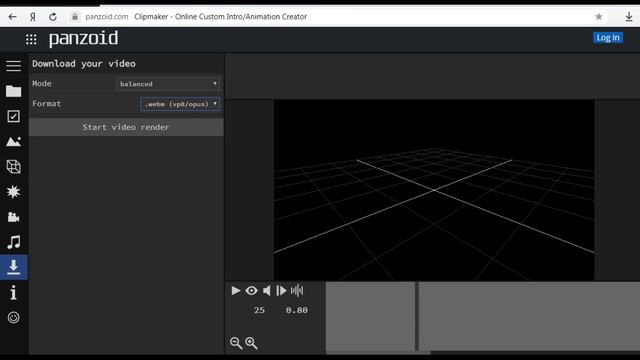The height and width of the screenshot is (360, 640).
Task: Toggle the audio waveform display icon
Action: [297, 291]
